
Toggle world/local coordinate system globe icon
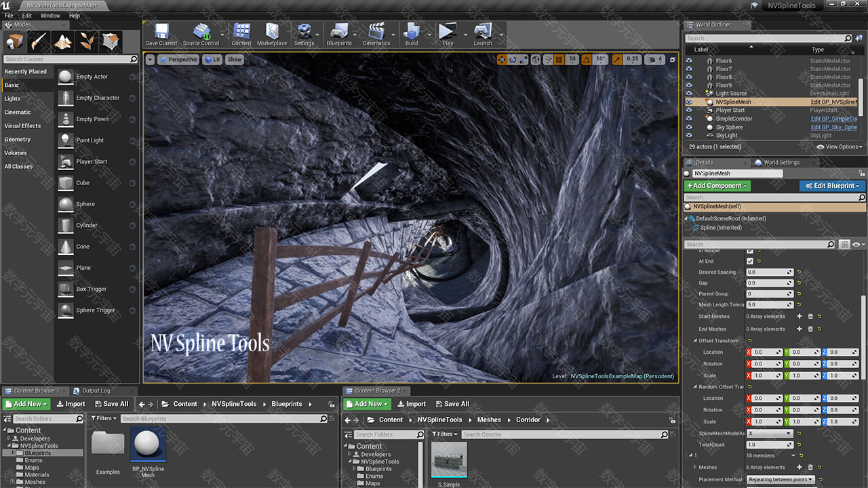[536, 60]
